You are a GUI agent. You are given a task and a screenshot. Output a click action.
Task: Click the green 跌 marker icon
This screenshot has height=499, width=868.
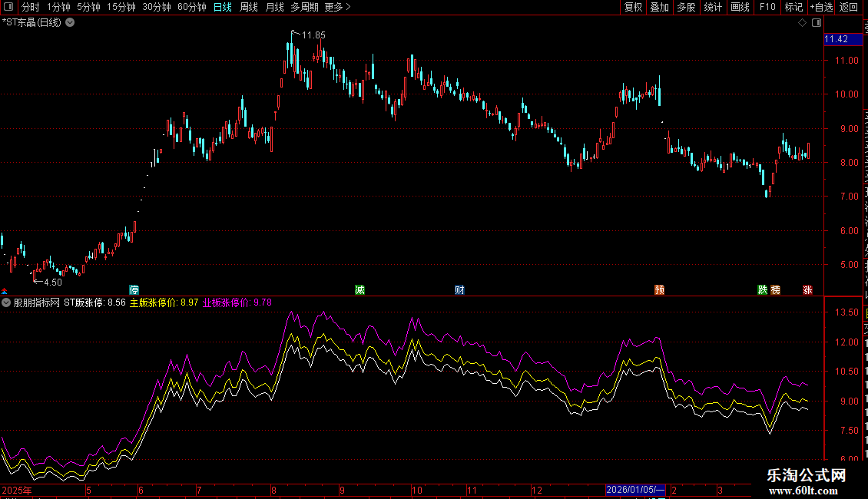point(762,290)
